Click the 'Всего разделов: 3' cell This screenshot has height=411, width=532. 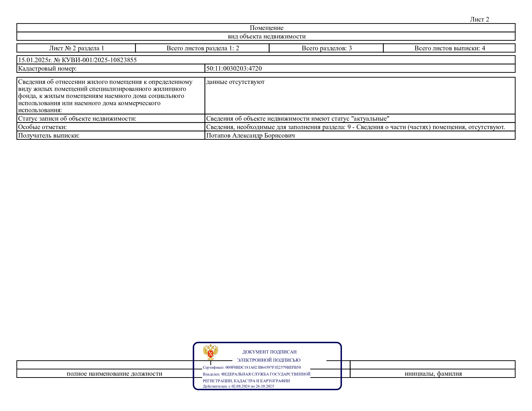(326, 48)
